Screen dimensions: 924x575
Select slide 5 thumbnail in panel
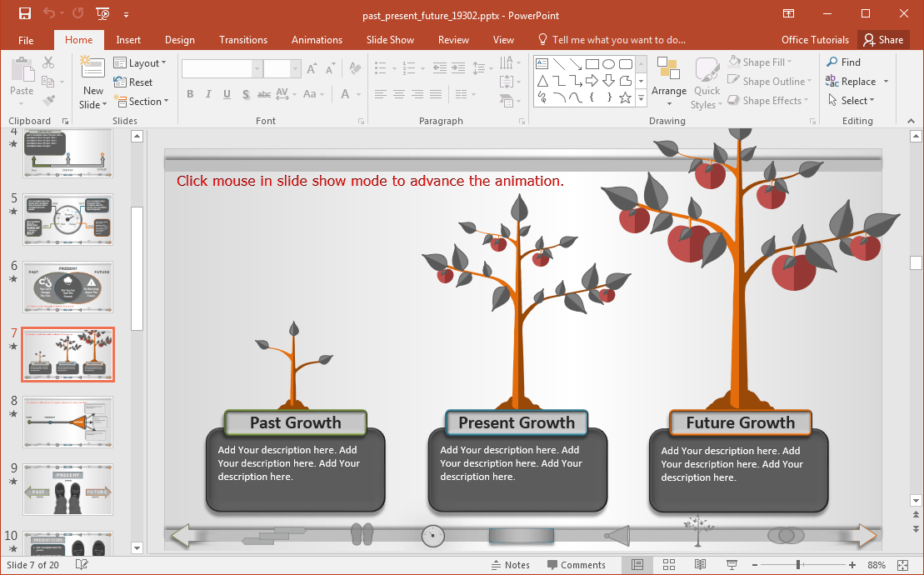67,219
